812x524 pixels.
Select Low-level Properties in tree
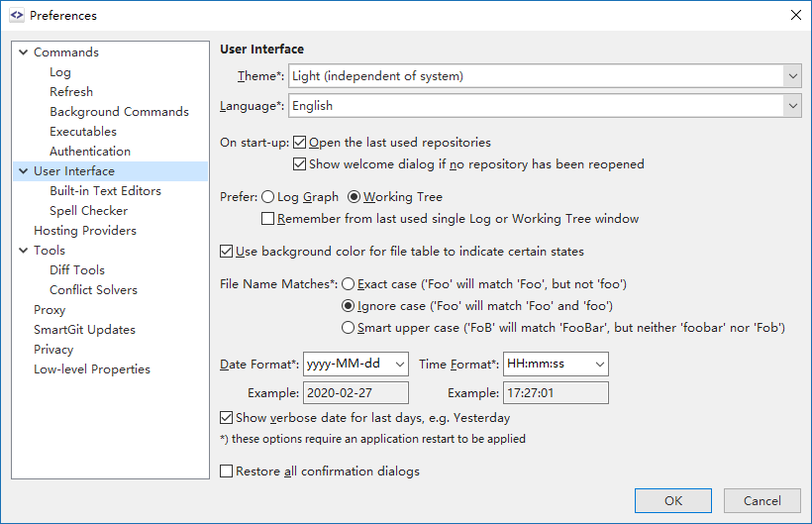(92, 369)
